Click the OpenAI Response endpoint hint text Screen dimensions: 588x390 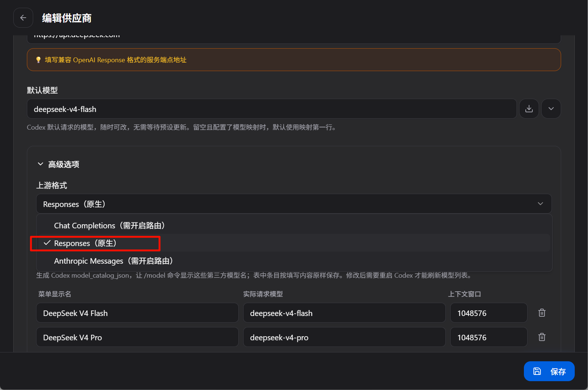pos(116,60)
